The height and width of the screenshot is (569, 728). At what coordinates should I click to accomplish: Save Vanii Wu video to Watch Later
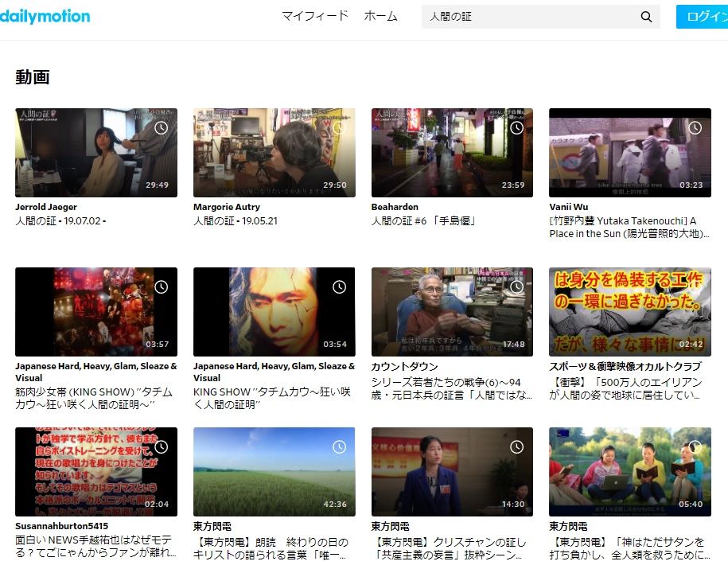tap(695, 127)
